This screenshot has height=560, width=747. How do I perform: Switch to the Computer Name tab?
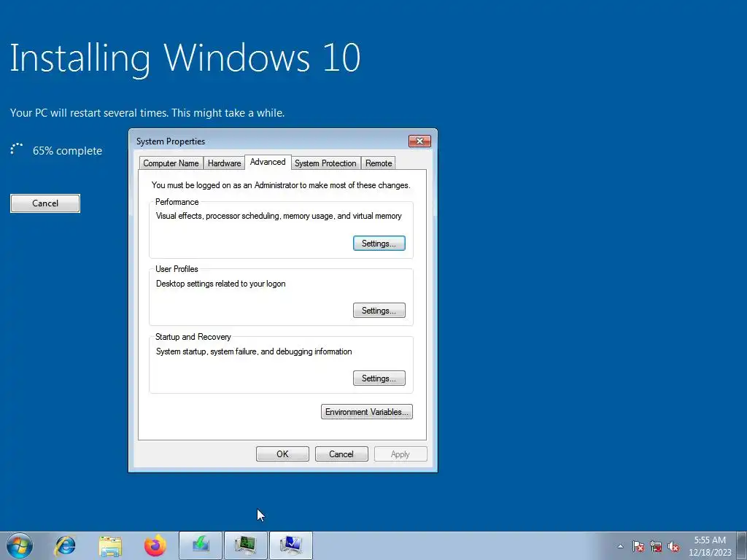(x=171, y=163)
